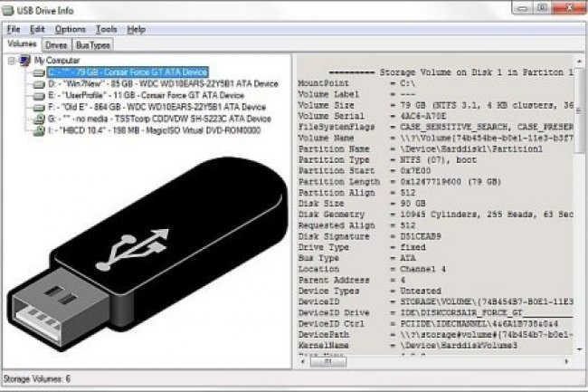Image resolution: width=588 pixels, height=392 pixels.
Task: Click the C: drive disk icon
Action: (39, 72)
